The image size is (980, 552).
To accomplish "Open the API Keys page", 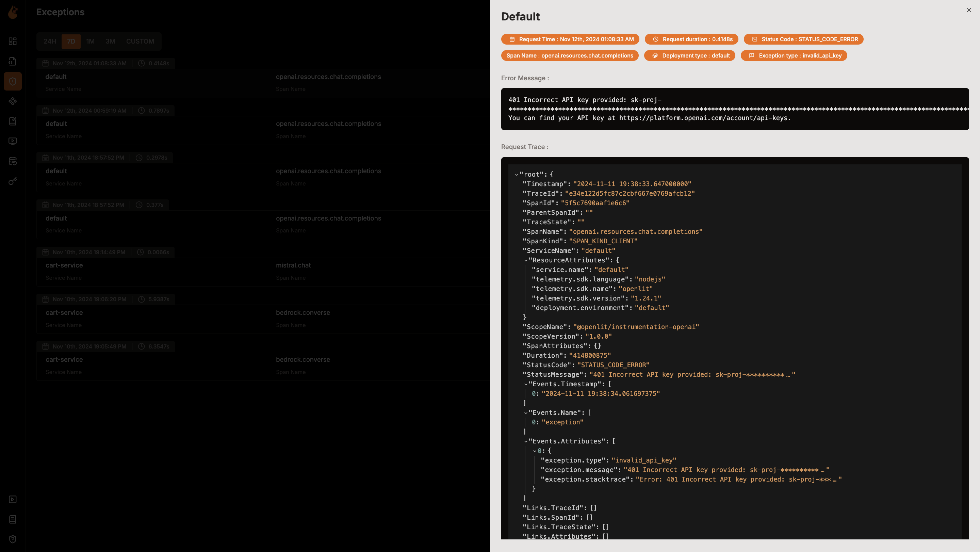I will coord(13,181).
